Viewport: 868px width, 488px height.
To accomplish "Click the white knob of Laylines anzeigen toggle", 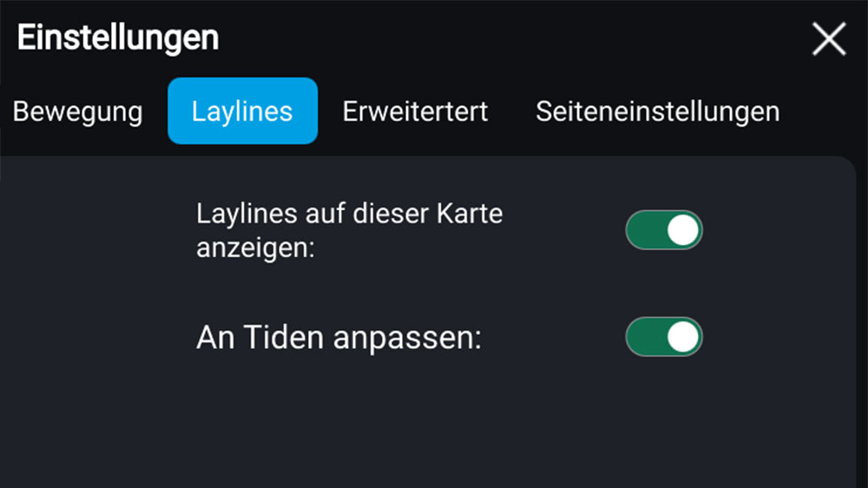I will [684, 230].
